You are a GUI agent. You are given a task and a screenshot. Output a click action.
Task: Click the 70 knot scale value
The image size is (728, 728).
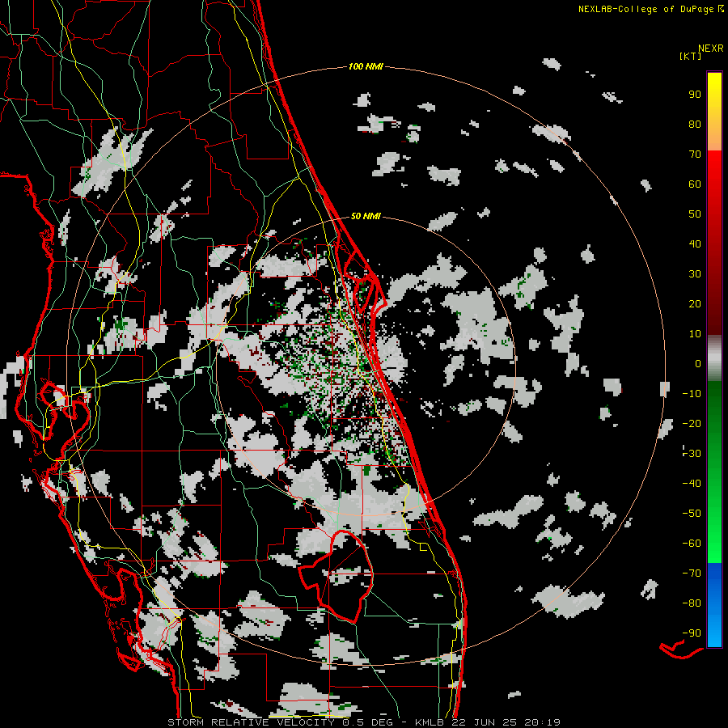695,154
